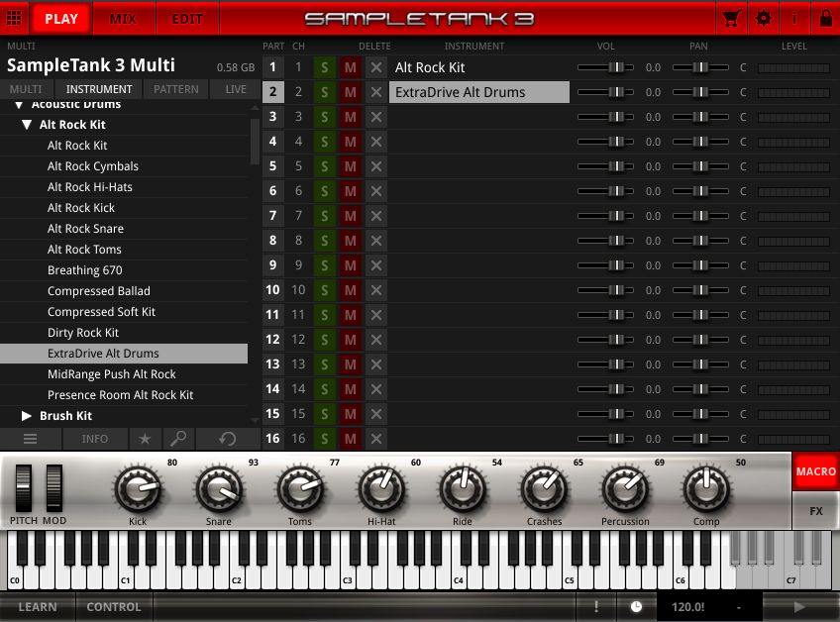Delete the instrument on part 1
840x622 pixels.
[376, 67]
